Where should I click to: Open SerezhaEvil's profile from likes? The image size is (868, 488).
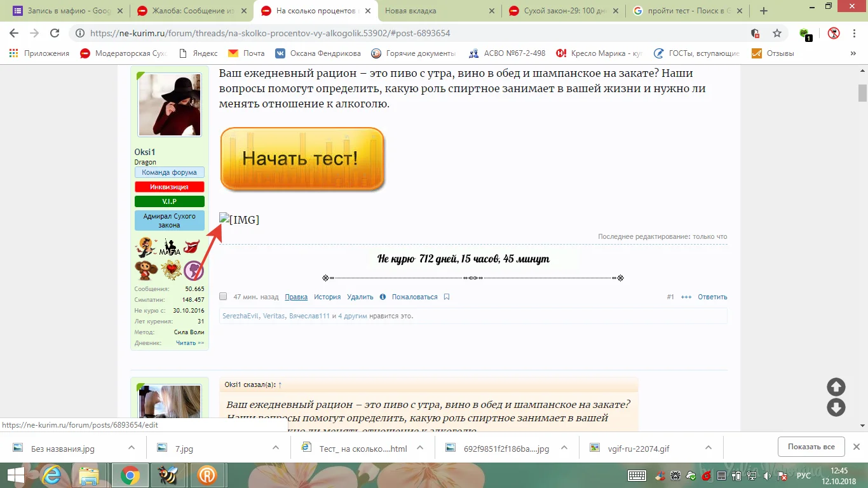(240, 316)
